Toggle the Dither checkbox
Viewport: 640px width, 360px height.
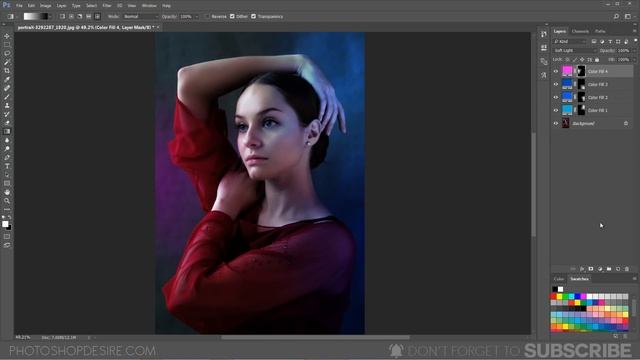click(x=232, y=16)
